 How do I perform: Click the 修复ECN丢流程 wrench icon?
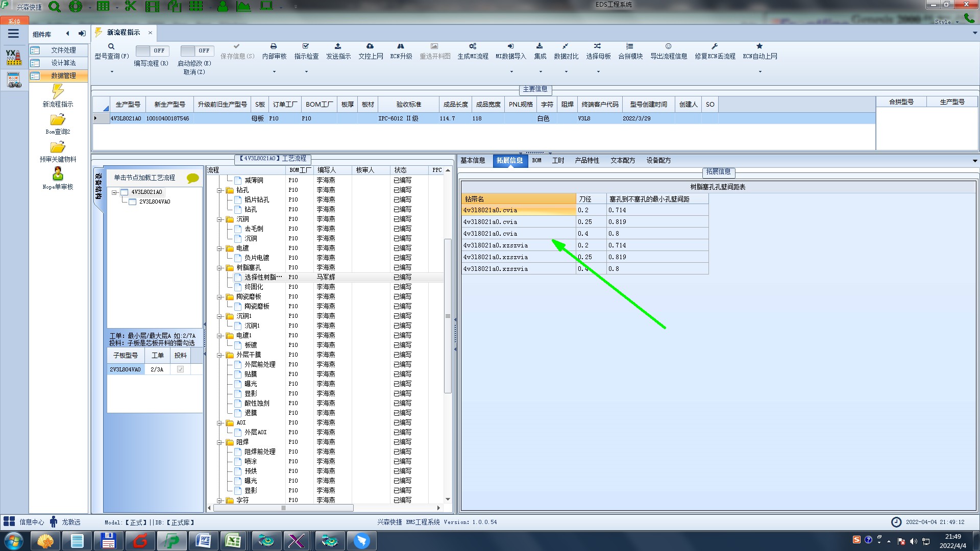point(714,46)
